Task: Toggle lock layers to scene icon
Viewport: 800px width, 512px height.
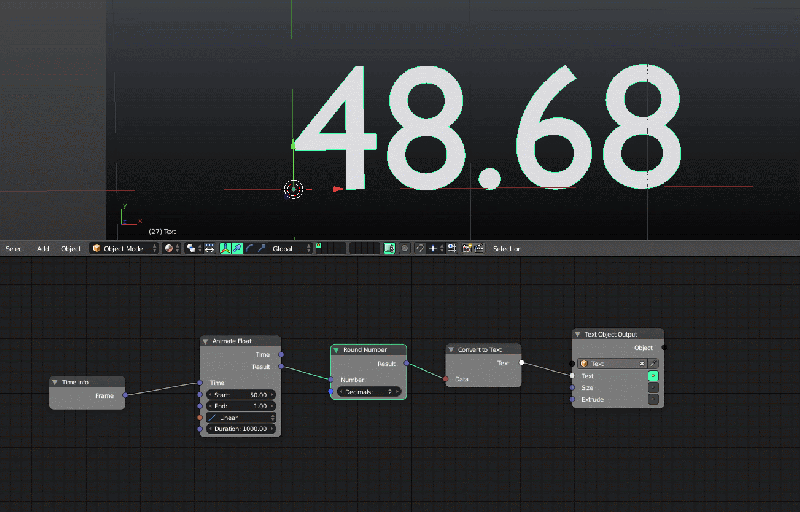Action: point(389,248)
